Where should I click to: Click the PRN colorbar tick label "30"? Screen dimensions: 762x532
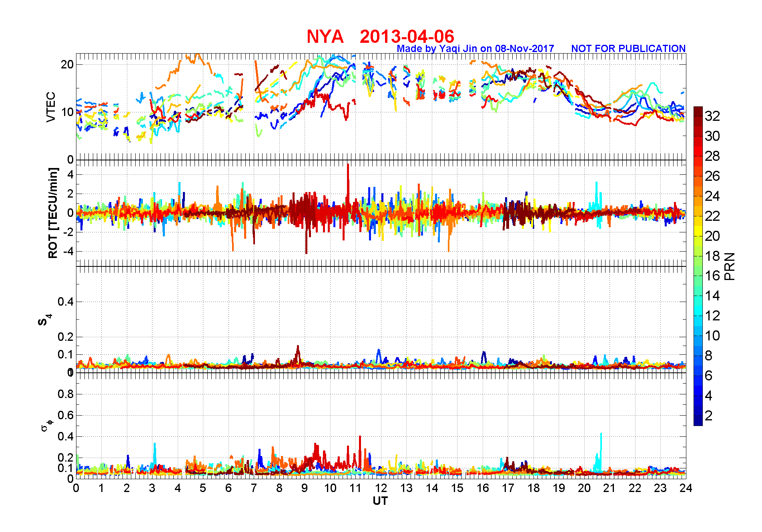pyautogui.click(x=712, y=136)
